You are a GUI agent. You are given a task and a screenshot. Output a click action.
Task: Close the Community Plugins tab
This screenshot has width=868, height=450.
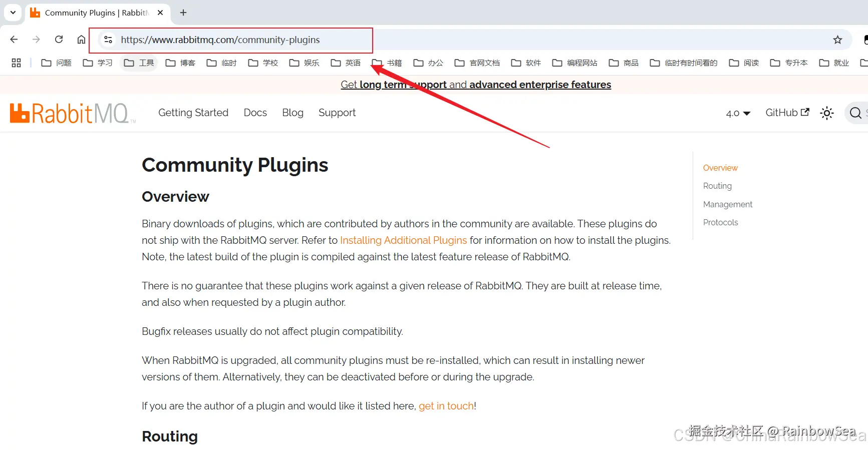pos(160,13)
